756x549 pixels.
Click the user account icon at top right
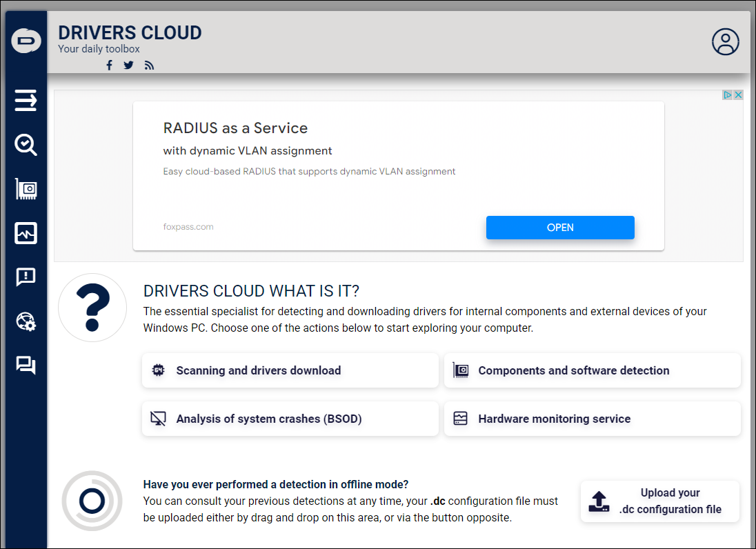725,41
